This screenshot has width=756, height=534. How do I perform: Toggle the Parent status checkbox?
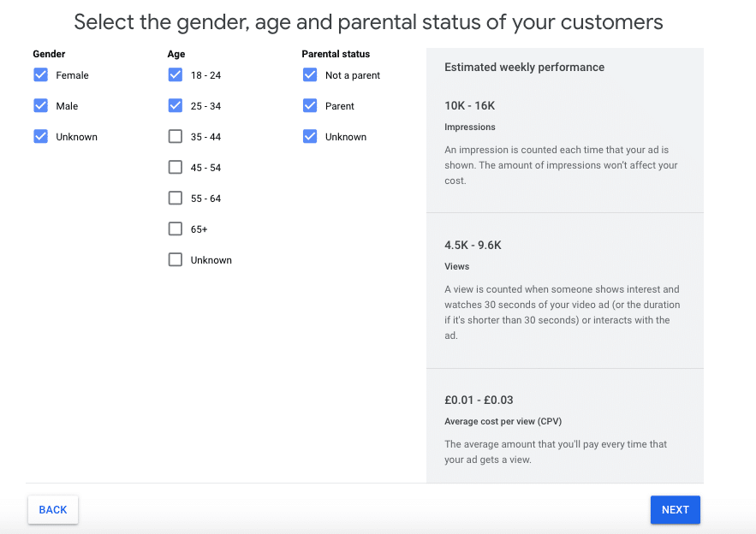(x=310, y=105)
